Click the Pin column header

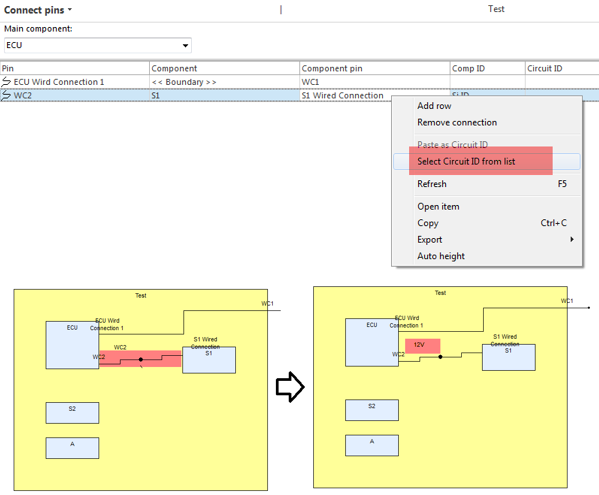point(74,68)
